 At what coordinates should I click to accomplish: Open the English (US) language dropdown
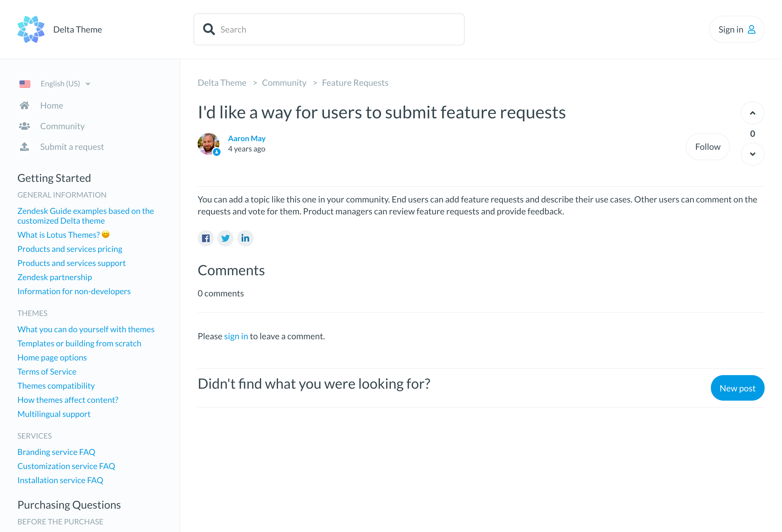[x=65, y=84]
